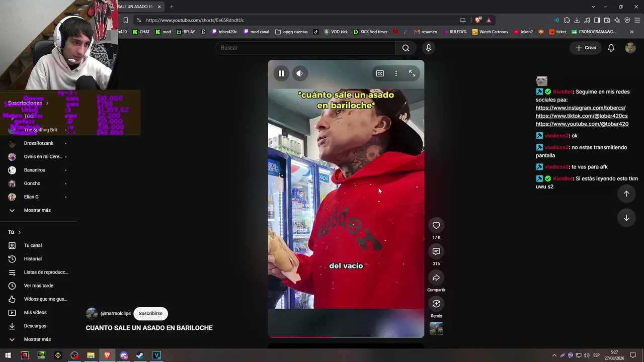Open Historial in the sidebar
644x362 pixels.
point(33,259)
